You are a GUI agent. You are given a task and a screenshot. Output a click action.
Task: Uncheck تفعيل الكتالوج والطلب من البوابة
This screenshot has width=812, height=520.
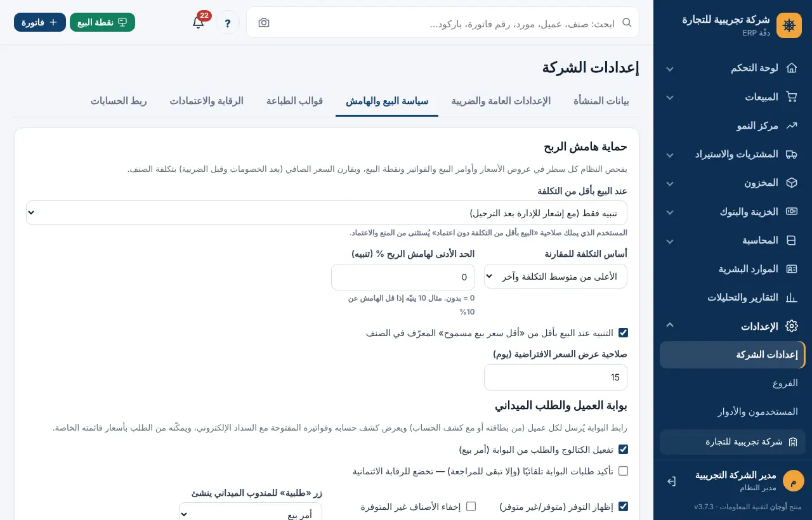coord(623,450)
